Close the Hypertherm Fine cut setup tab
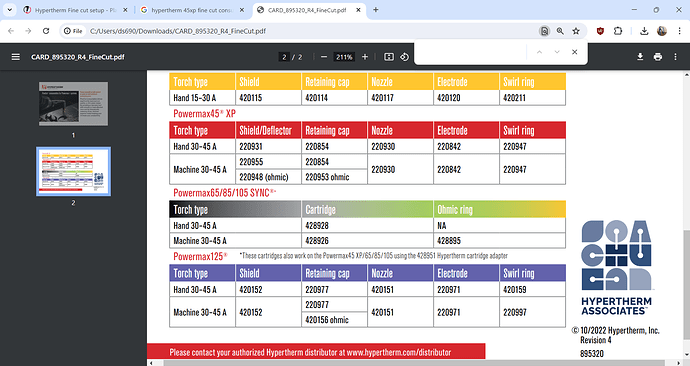The width and height of the screenshot is (690, 366). pyautogui.click(x=125, y=10)
